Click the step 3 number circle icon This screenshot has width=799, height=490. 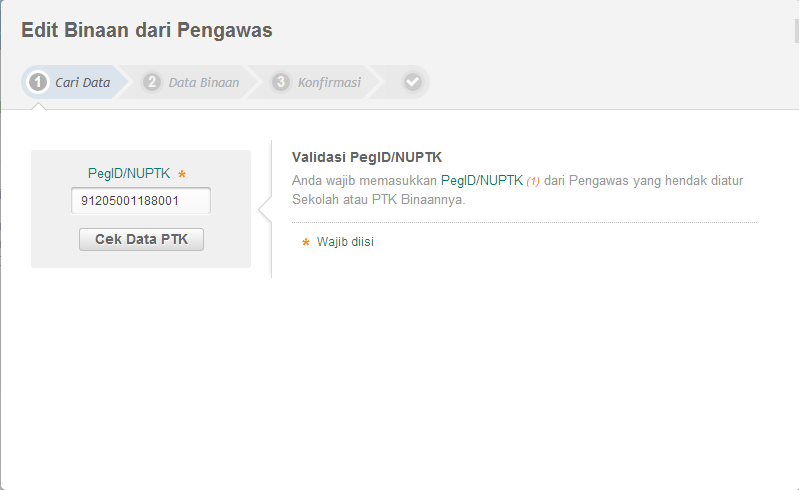tap(281, 82)
